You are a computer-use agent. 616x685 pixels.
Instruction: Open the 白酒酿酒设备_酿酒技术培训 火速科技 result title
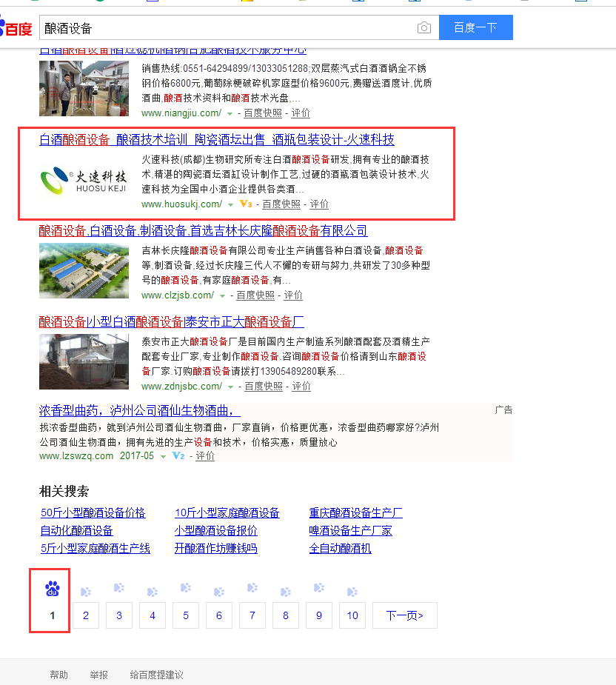217,140
